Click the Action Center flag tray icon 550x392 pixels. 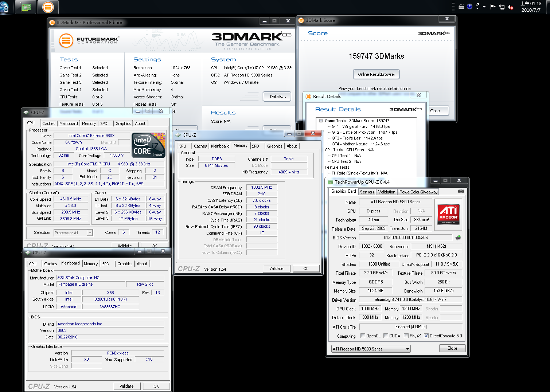pos(493,7)
